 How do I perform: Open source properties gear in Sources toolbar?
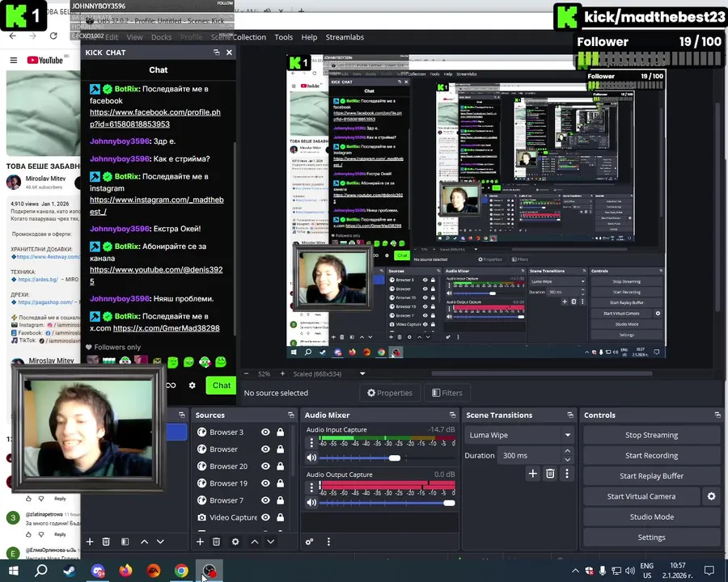tap(235, 542)
